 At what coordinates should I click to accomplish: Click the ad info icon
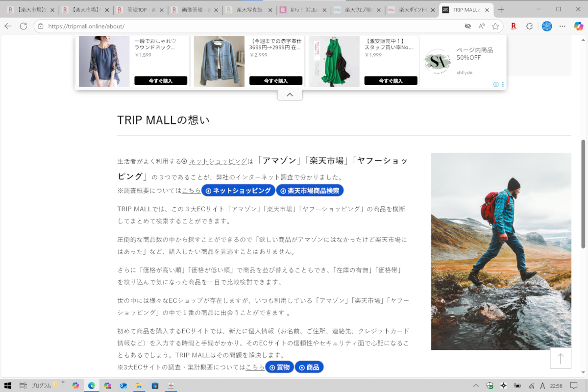pyautogui.click(x=496, y=85)
